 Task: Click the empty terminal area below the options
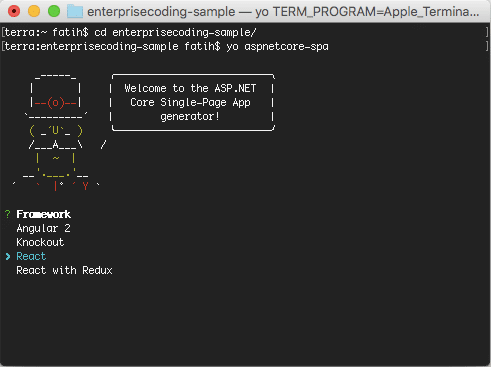click(245, 320)
